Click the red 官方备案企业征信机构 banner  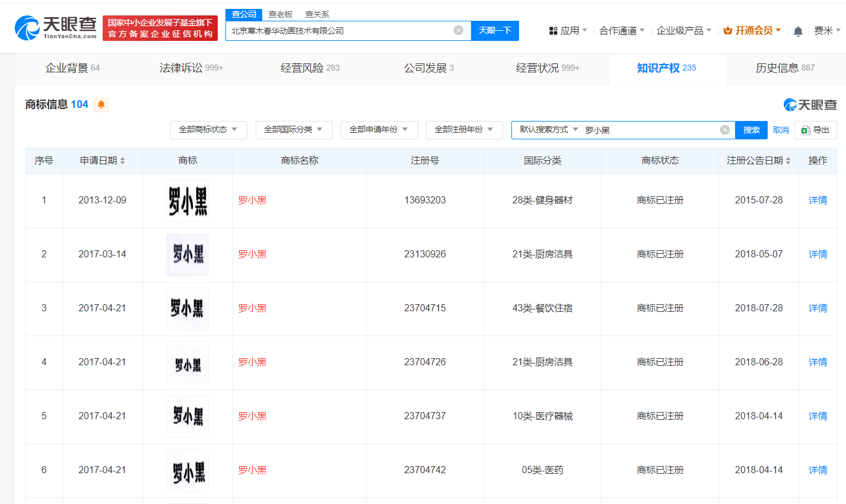tap(160, 28)
